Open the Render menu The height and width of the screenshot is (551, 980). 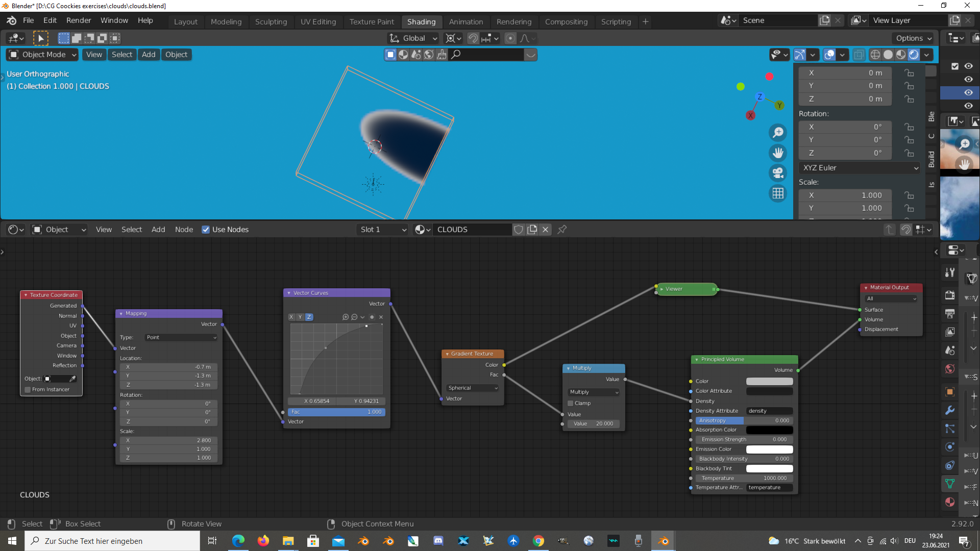pyautogui.click(x=79, y=20)
